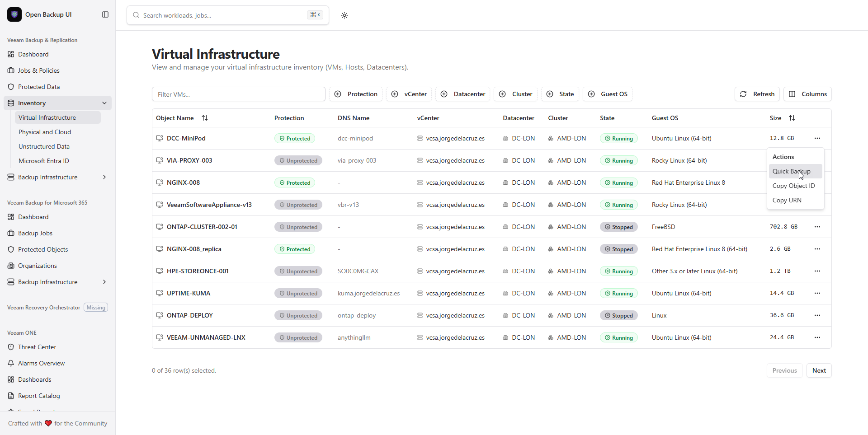Click into the Filter VMs input field
This screenshot has width=868, height=435.
[239, 94]
